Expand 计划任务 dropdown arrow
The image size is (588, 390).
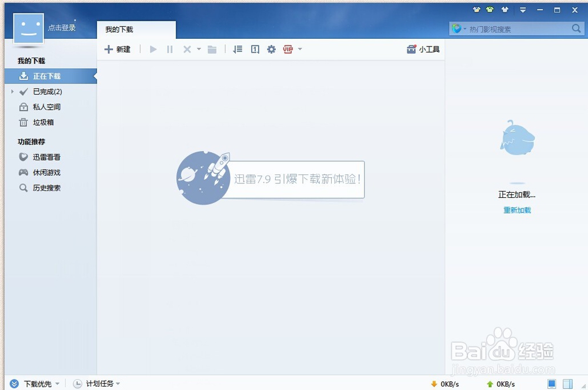pyautogui.click(x=118, y=384)
